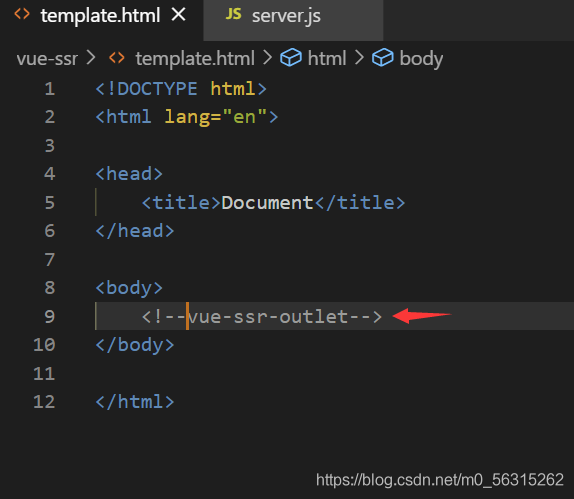Click line number 9 in the gutter
Viewport: 574px width, 499px height.
pos(50,316)
